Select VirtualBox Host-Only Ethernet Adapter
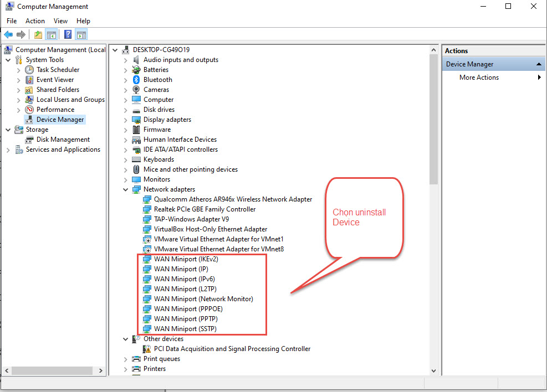This screenshot has height=392, width=547. click(x=211, y=229)
